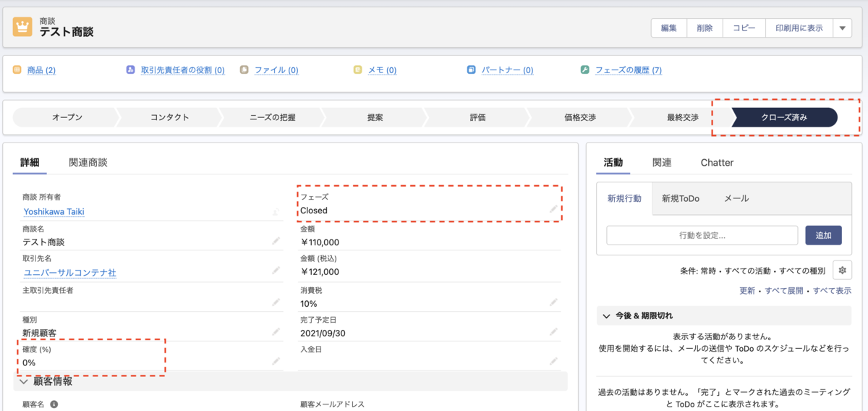This screenshot has height=411, width=868.
Task: Click the 更新 link in activity panel
Action: (x=747, y=290)
